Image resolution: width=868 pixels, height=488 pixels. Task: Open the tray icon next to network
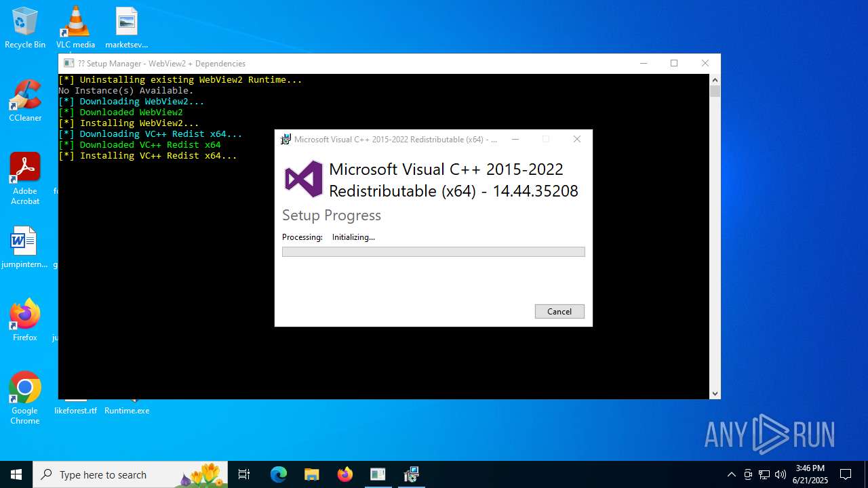pyautogui.click(x=748, y=474)
